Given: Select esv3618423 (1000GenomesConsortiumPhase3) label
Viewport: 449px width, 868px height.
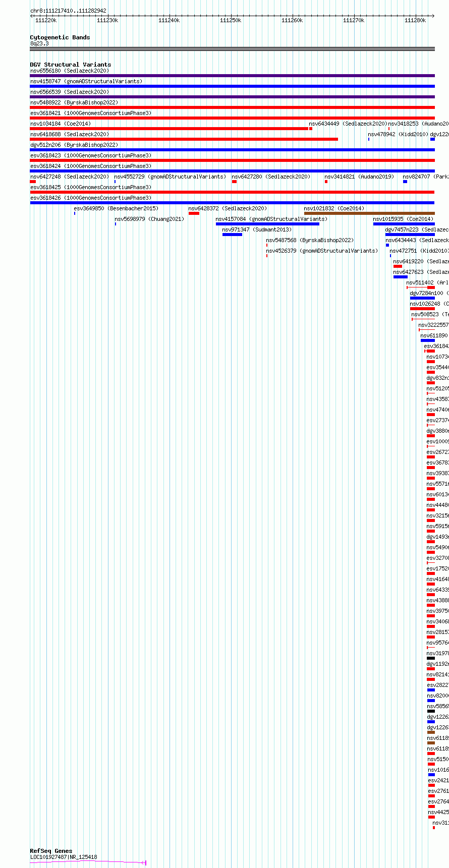Looking at the screenshot, I should (x=91, y=155).
